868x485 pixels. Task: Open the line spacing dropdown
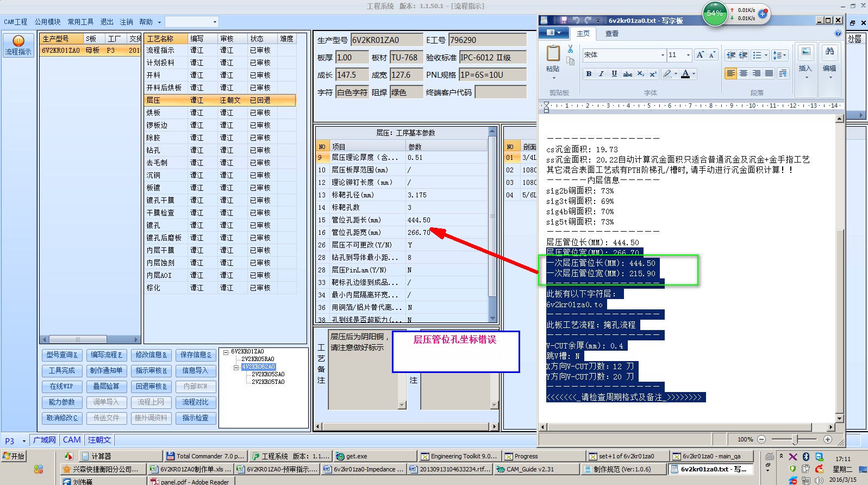point(785,55)
